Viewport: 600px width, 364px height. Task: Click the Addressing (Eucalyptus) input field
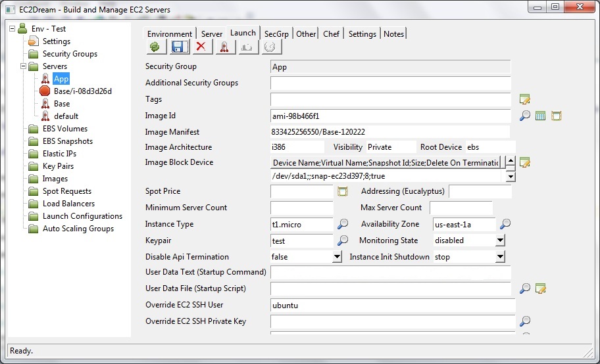[480, 192]
